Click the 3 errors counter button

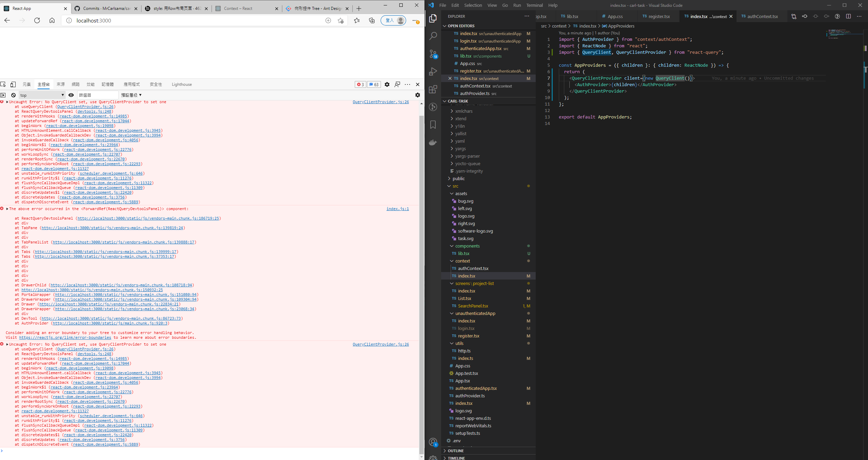pyautogui.click(x=360, y=84)
